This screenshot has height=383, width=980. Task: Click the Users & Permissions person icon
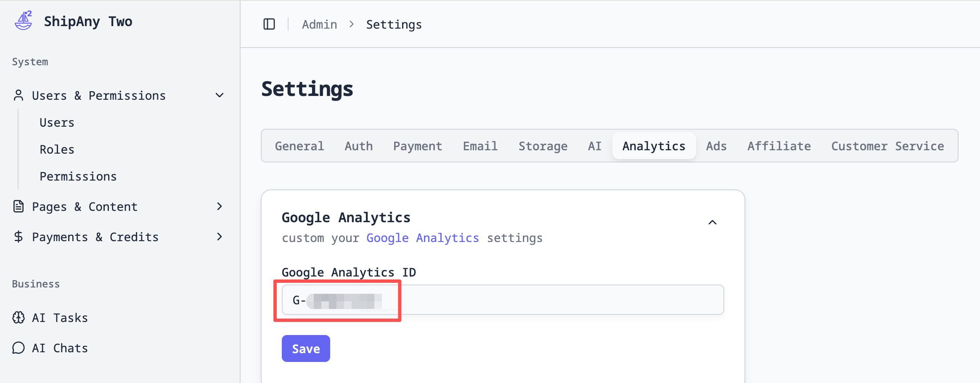(x=19, y=96)
